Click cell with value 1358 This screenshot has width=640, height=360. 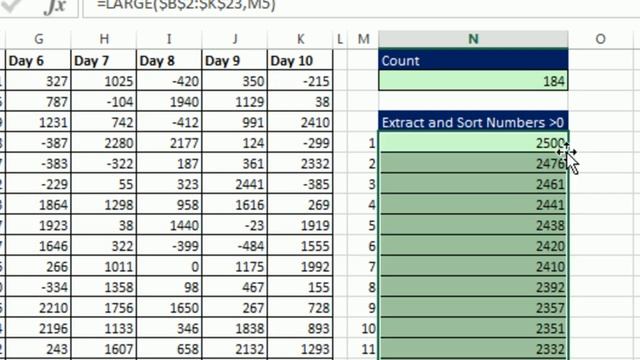104,287
